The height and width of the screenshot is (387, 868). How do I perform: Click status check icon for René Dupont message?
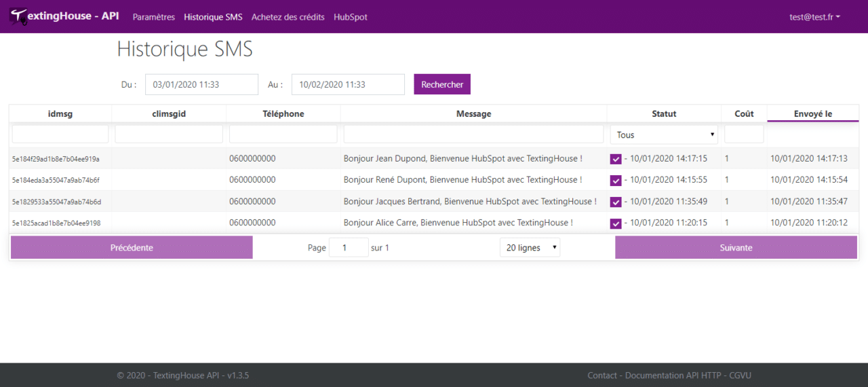pyautogui.click(x=616, y=181)
